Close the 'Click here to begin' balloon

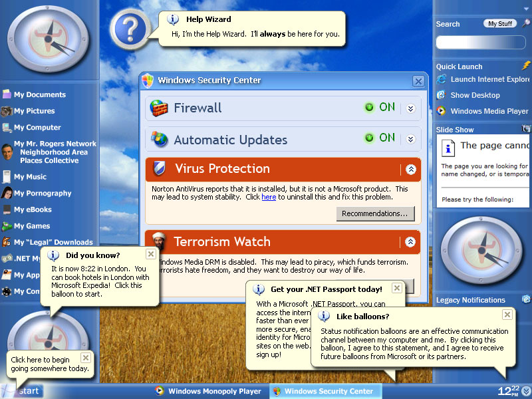click(x=86, y=358)
